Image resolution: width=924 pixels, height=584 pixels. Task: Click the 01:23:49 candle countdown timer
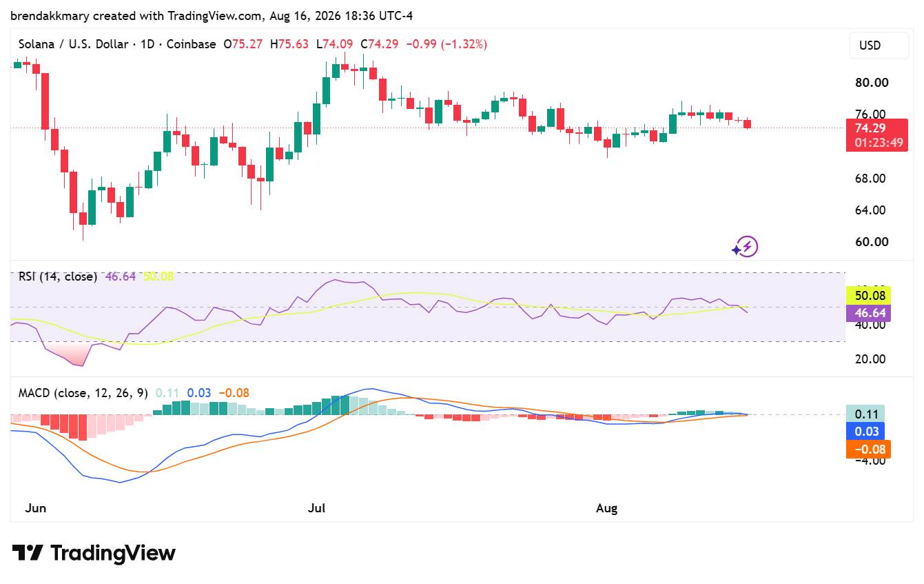point(878,143)
